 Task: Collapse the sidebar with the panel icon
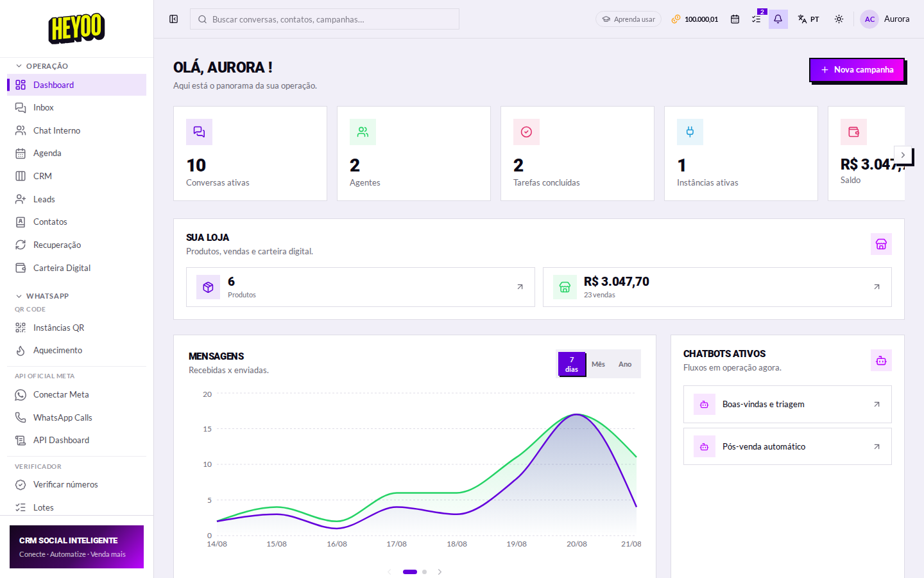(173, 19)
